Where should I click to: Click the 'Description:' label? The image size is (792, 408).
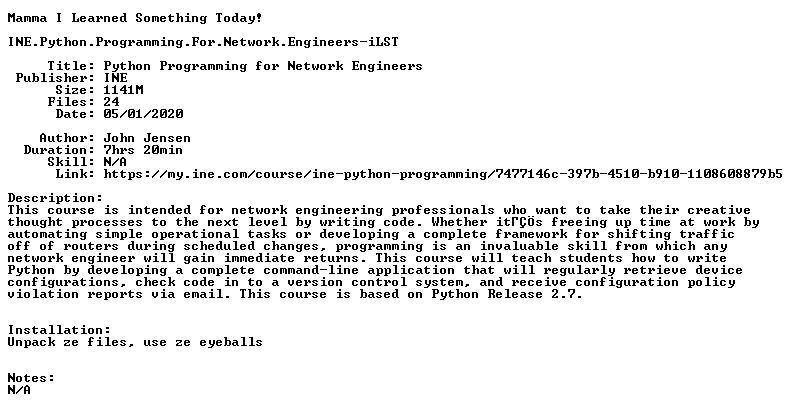pos(55,198)
